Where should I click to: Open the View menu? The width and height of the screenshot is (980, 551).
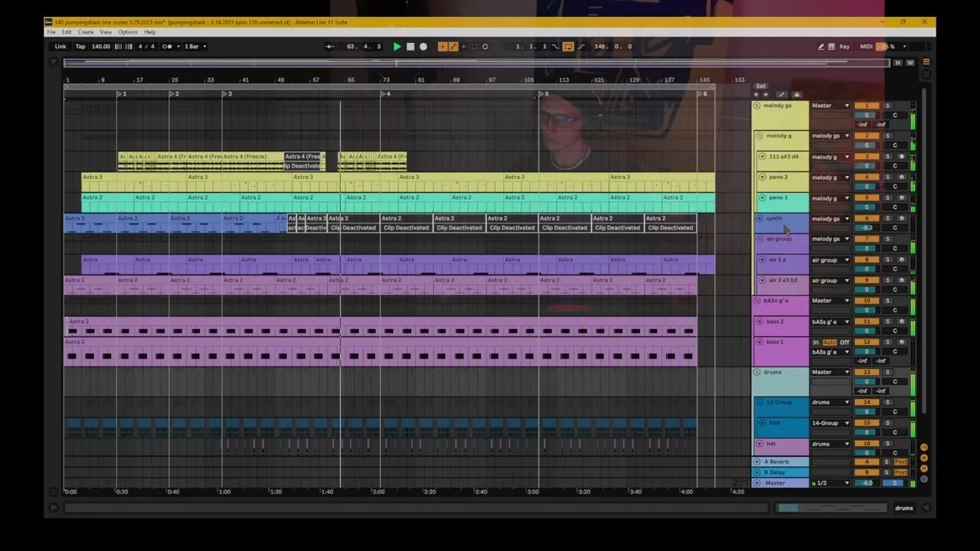[106, 32]
